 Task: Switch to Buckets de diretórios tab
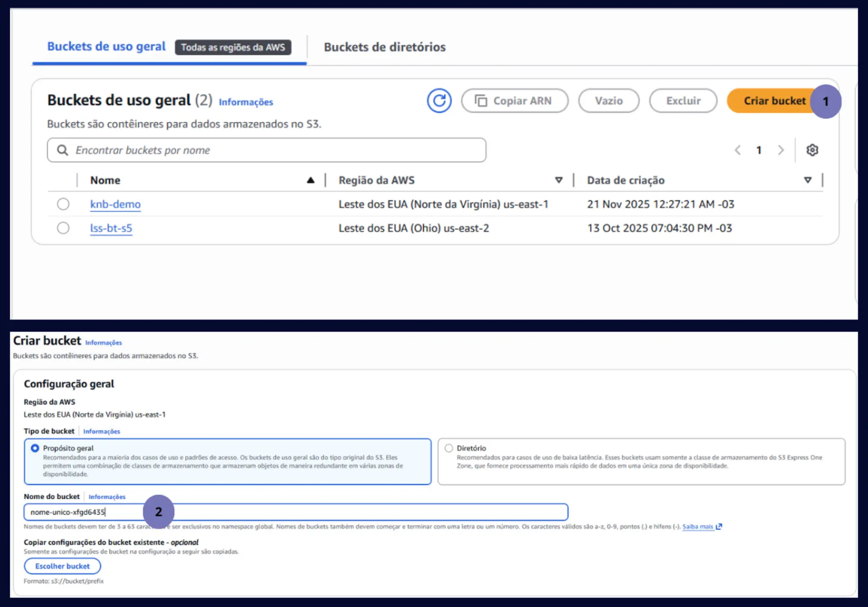384,47
